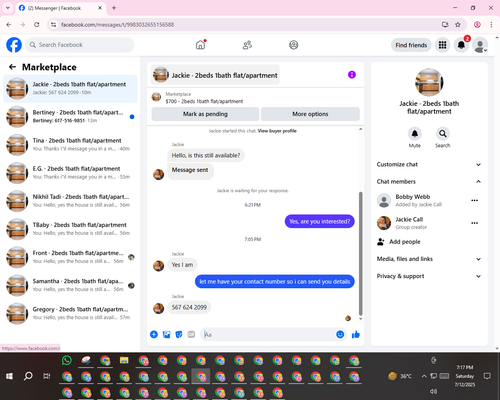Open Bertiney conversation in list

(x=70, y=116)
